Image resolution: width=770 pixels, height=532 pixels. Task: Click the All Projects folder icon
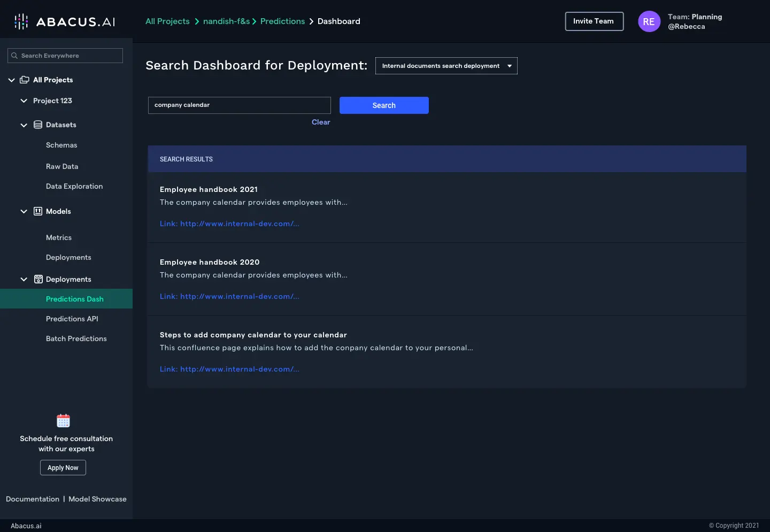point(25,80)
